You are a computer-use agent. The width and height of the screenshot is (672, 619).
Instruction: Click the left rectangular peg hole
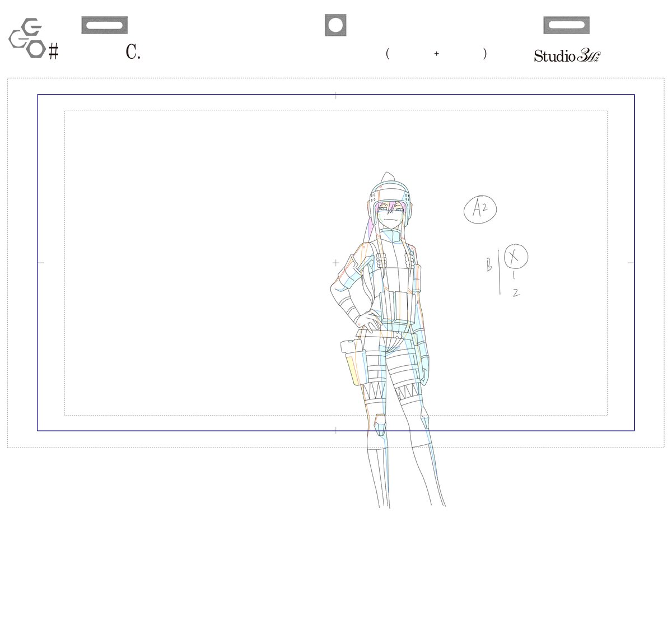coord(105,25)
